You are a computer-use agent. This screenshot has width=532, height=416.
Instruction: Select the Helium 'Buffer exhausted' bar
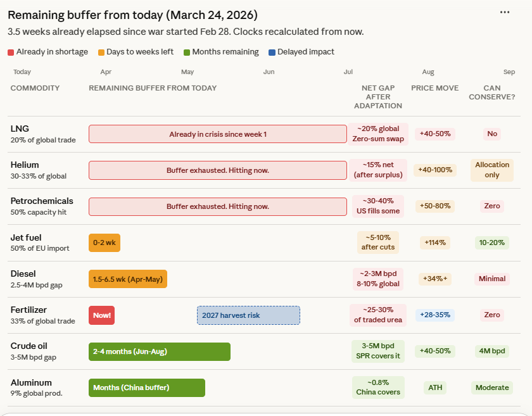pyautogui.click(x=217, y=170)
